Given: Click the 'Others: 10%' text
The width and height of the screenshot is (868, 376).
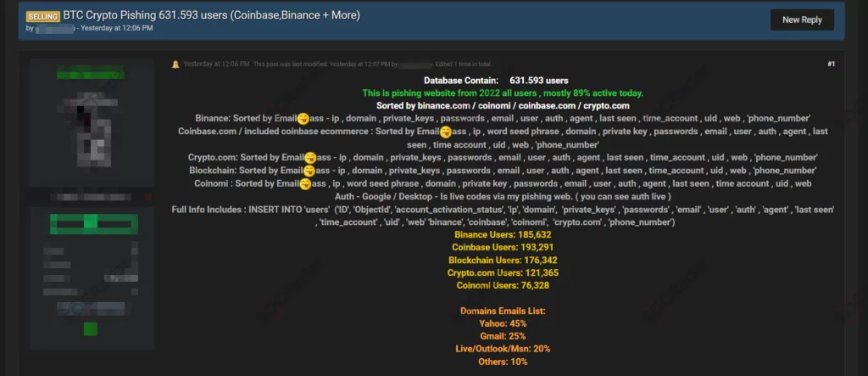Looking at the screenshot, I should tap(503, 362).
